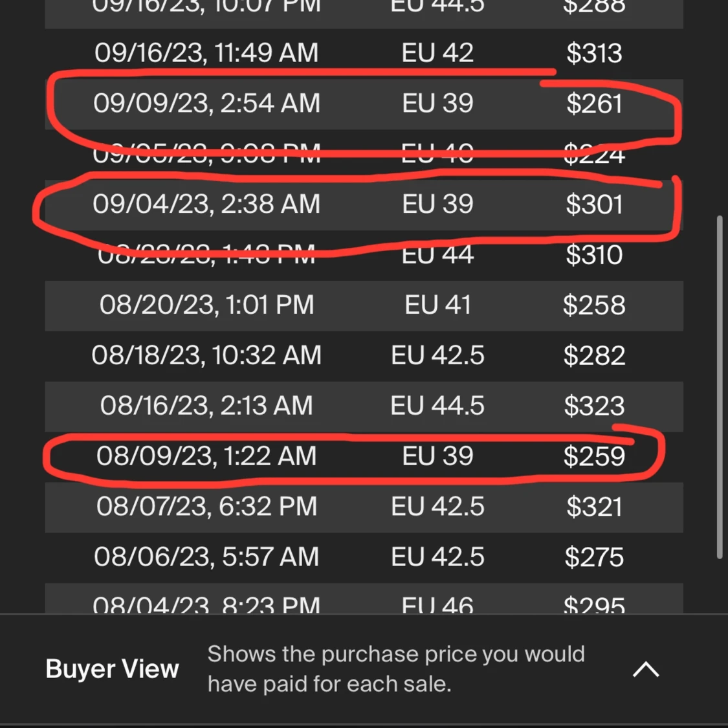
Task: Tap the $321 price entry
Action: [594, 507]
